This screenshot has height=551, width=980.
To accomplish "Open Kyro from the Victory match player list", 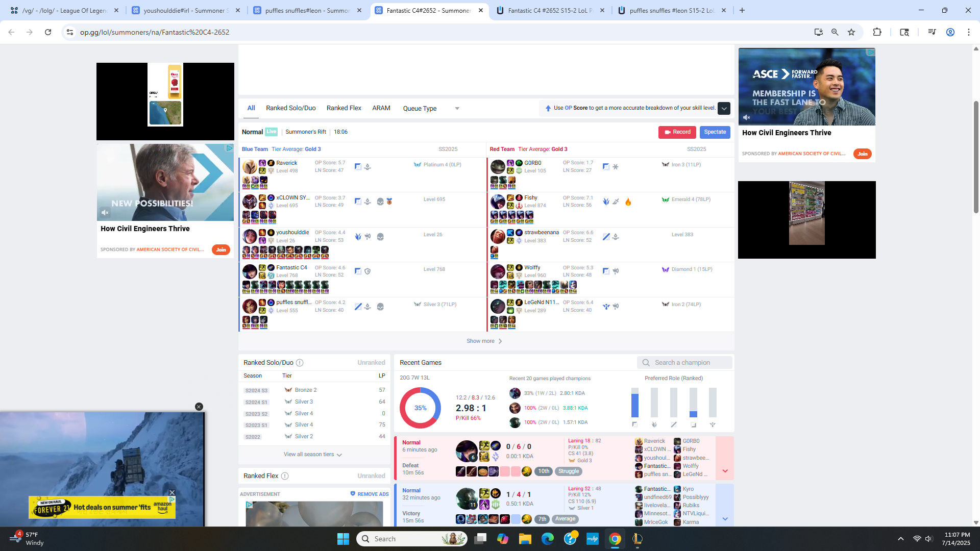I will (688, 489).
